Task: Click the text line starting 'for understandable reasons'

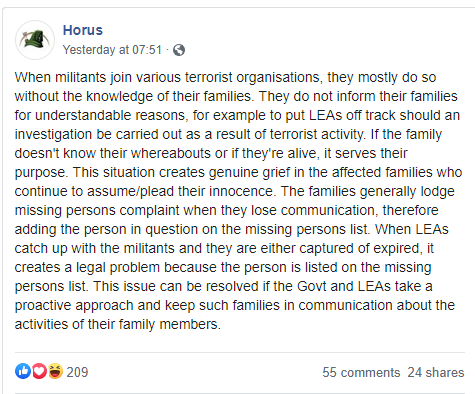Action: click(237, 115)
